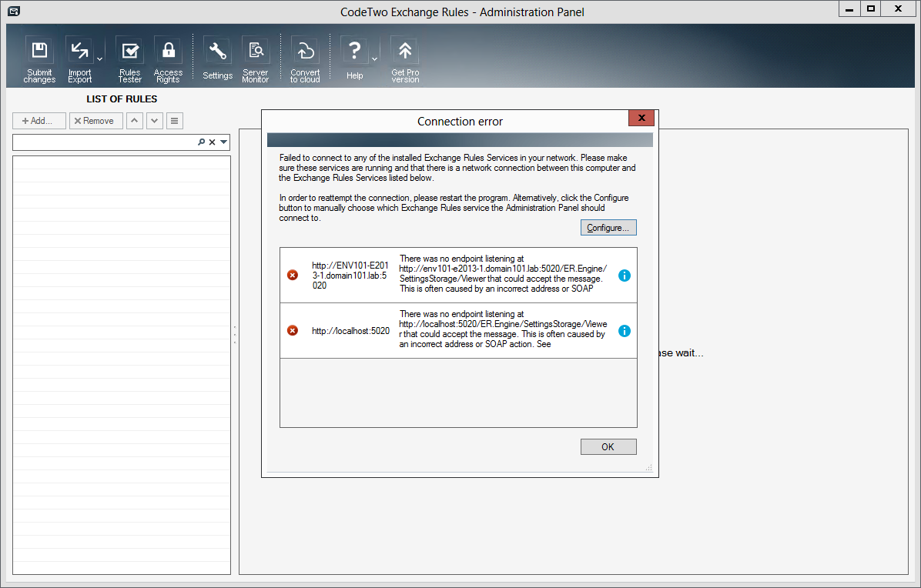
Task: Click the application icon in title bar
Action: tap(14, 11)
